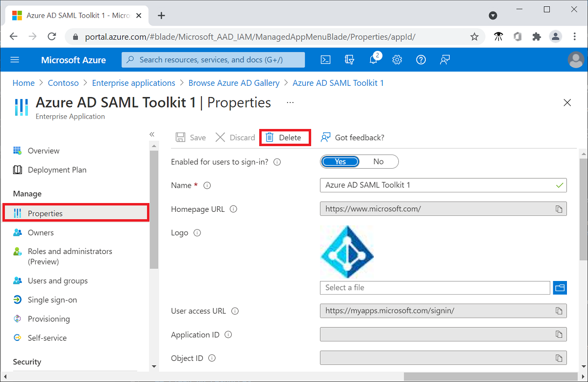588x382 pixels.
Task: Show info tooltip for Object ID
Action: click(212, 358)
